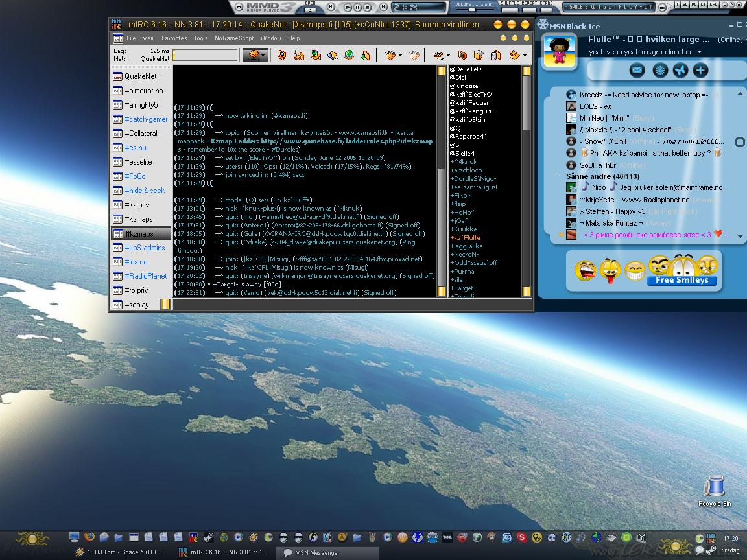The image size is (747, 560).
Task: Skip to previous track in Winamp
Action: pos(331,7)
